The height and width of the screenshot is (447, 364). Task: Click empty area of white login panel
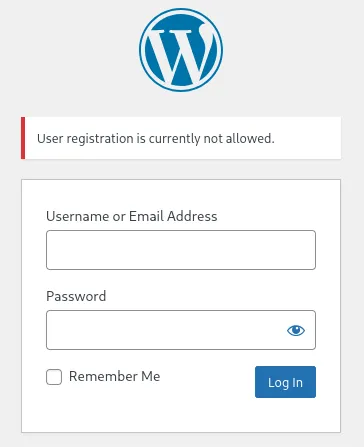181,415
